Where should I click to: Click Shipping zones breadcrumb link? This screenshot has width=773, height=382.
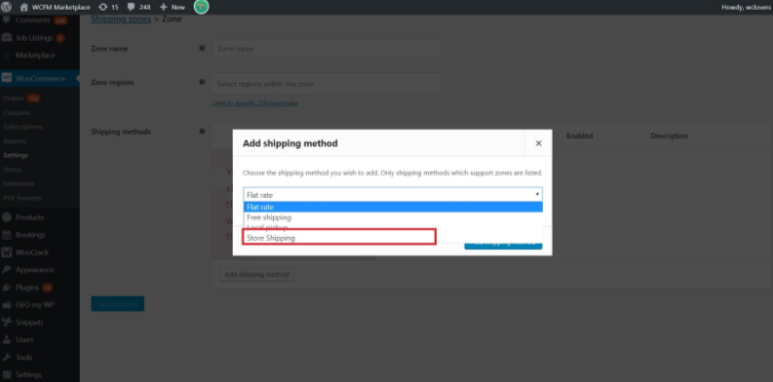pyautogui.click(x=121, y=19)
